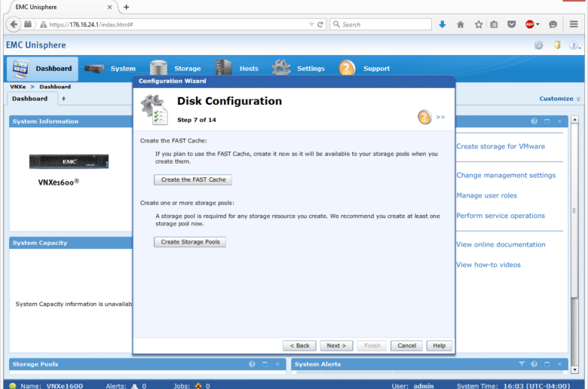Screen dimensions: 588x389
Task: Add a new dashboard tab with plus
Action: [x=63, y=99]
